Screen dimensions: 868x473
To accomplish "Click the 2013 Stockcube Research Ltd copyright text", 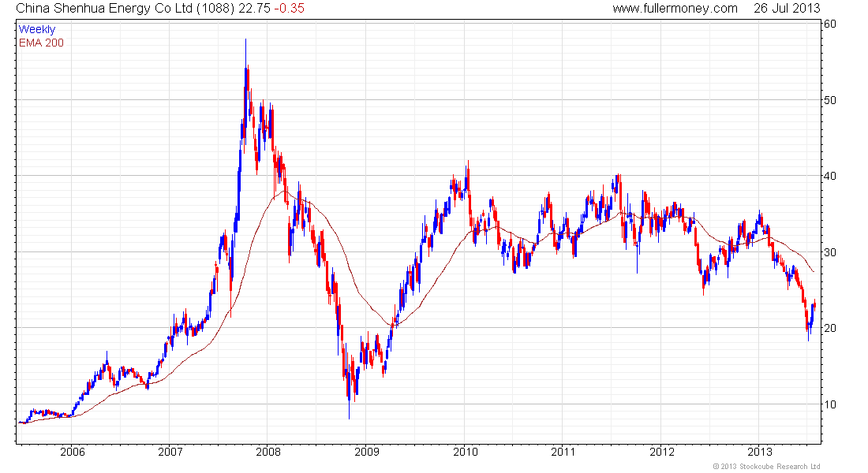I will 766,467.
